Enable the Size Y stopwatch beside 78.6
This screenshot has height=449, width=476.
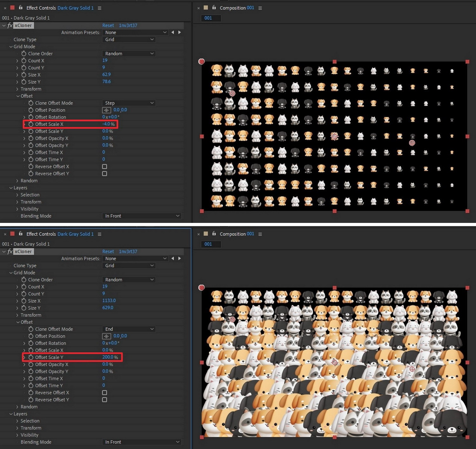(24, 82)
